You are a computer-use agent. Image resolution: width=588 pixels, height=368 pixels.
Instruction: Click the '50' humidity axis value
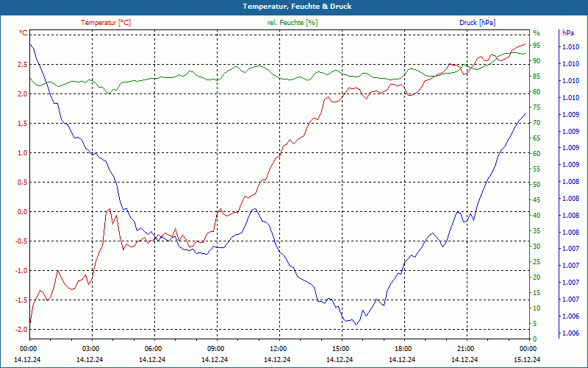[537, 185]
